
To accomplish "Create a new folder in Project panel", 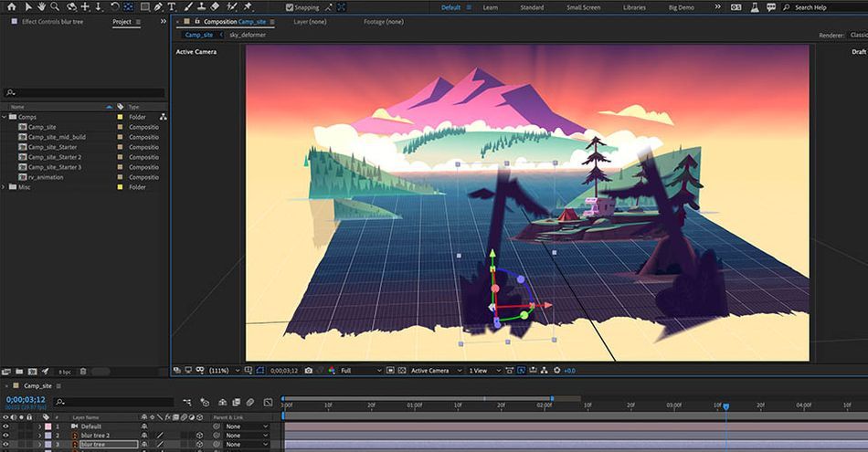I will pos(19,372).
